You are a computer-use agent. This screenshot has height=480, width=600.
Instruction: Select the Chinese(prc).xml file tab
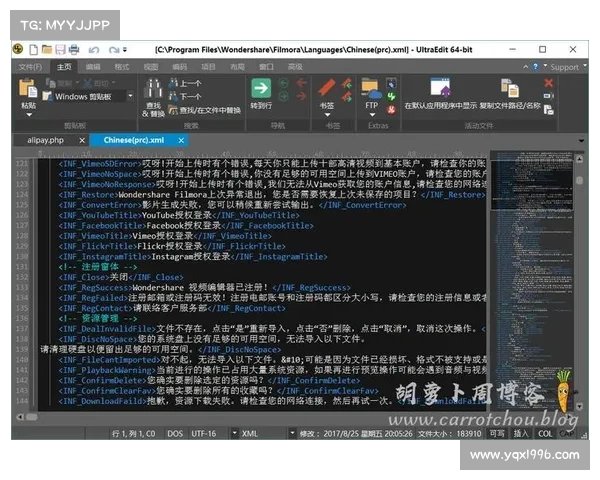click(x=134, y=140)
